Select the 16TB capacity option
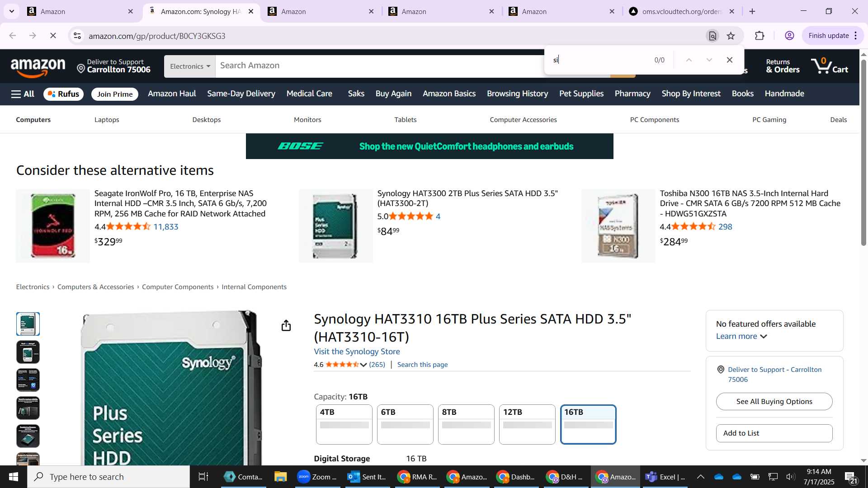 pyautogui.click(x=588, y=424)
